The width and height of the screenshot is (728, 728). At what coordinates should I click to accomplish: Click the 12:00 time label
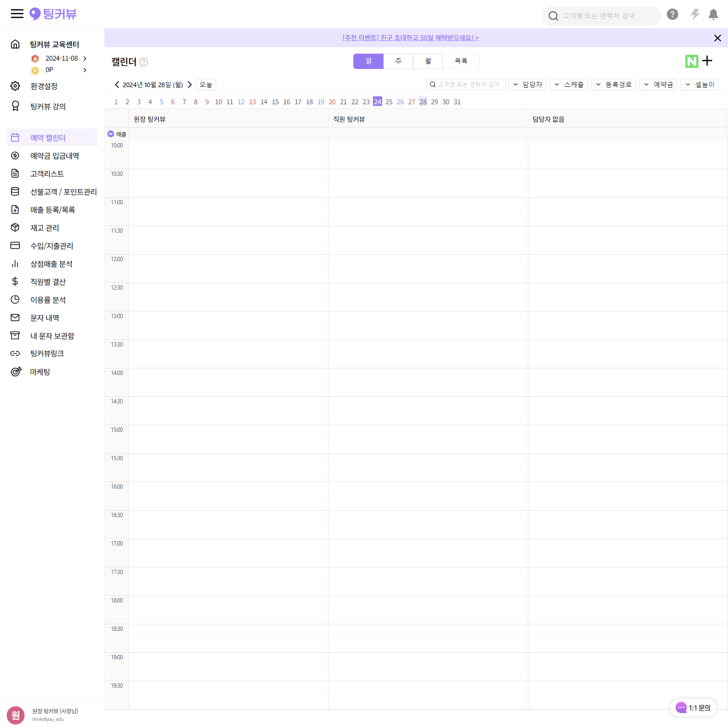(117, 259)
